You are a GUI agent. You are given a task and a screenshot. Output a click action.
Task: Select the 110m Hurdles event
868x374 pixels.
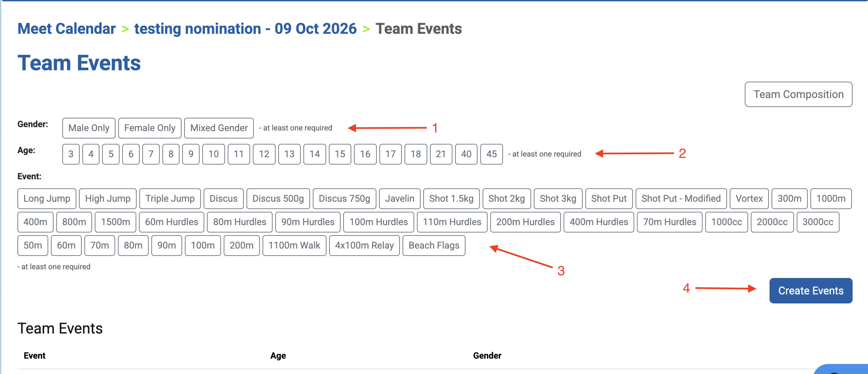pos(452,222)
